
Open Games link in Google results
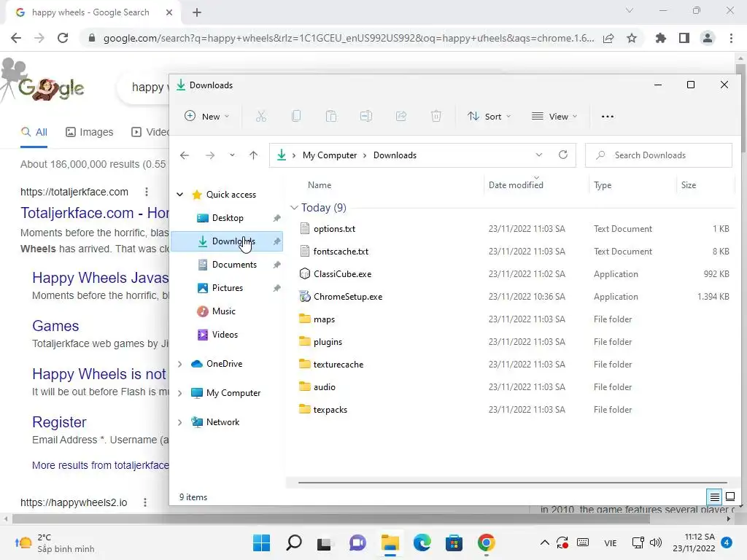tap(55, 326)
